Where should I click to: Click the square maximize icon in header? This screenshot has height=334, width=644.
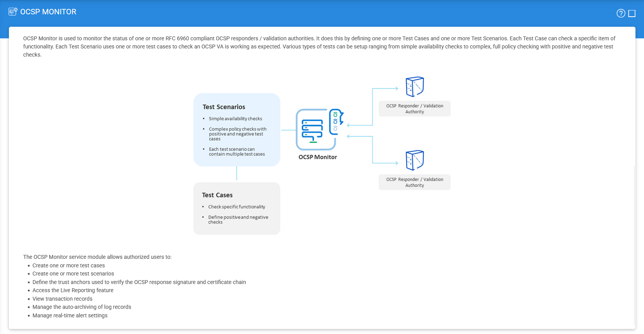click(632, 14)
